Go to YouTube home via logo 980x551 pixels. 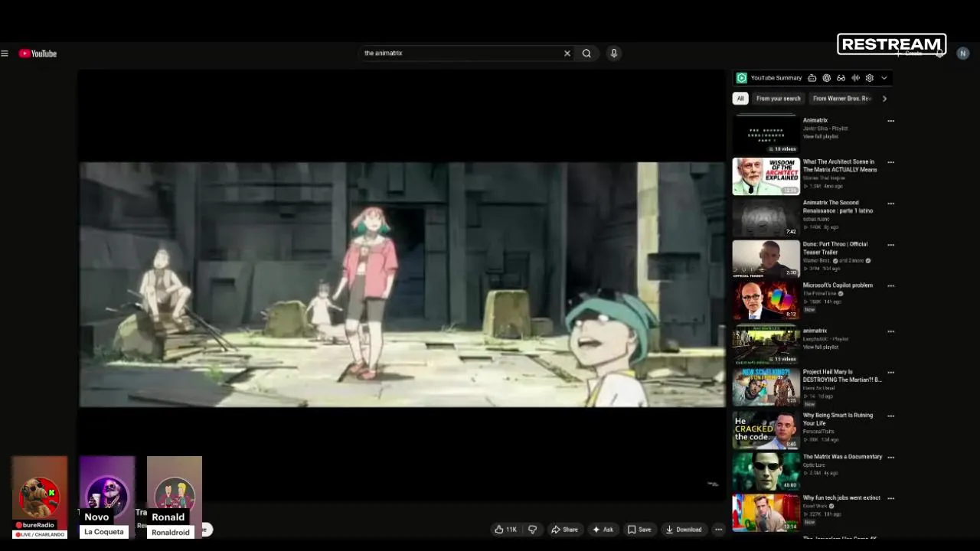38,54
